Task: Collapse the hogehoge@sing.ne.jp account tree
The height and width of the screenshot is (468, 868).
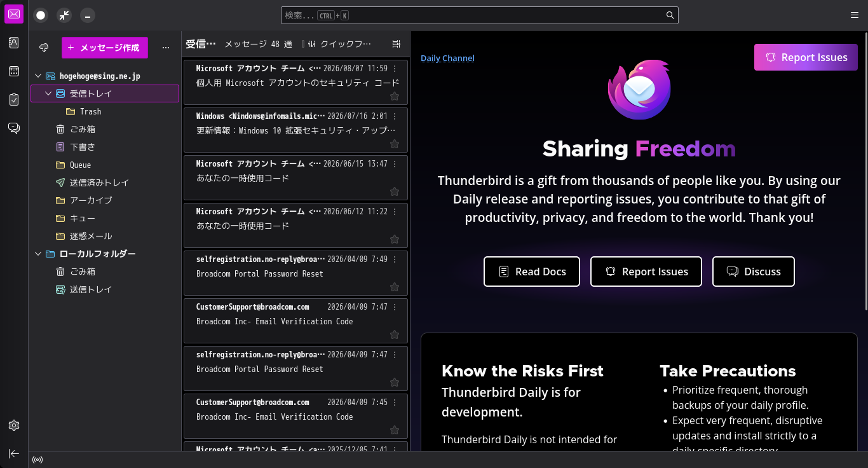Action: click(x=38, y=76)
